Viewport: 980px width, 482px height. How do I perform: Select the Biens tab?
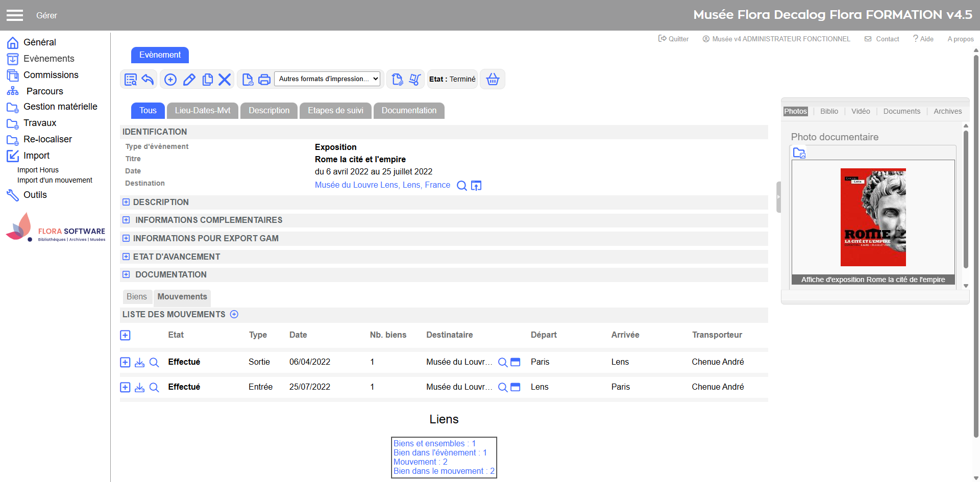[x=137, y=297]
